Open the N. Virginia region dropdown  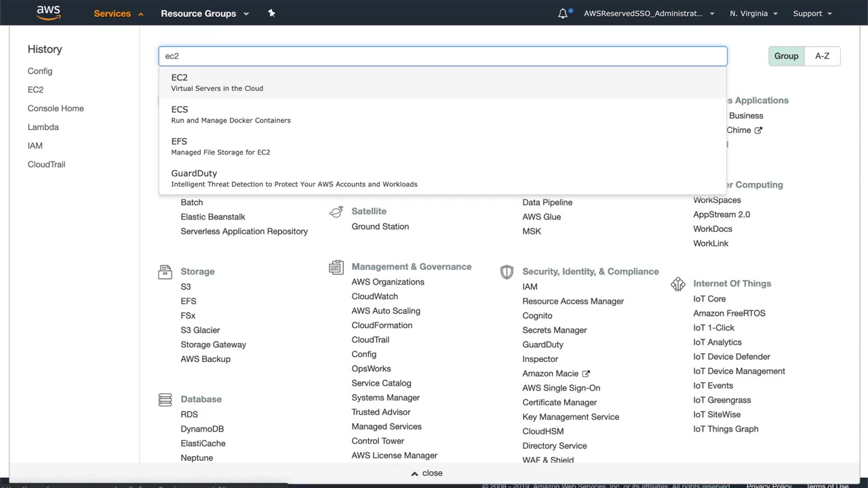(x=753, y=14)
